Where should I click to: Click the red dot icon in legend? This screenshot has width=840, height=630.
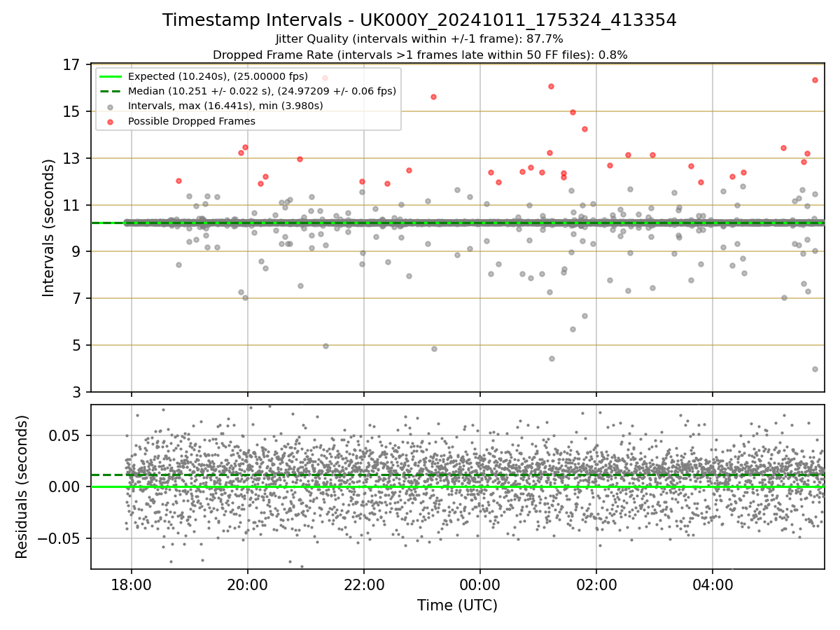tap(111, 121)
